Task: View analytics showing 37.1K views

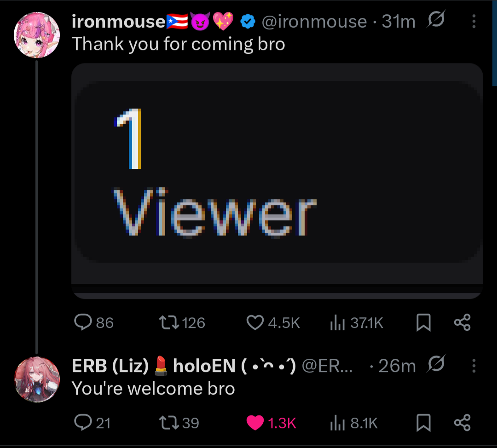Action: pos(337,322)
